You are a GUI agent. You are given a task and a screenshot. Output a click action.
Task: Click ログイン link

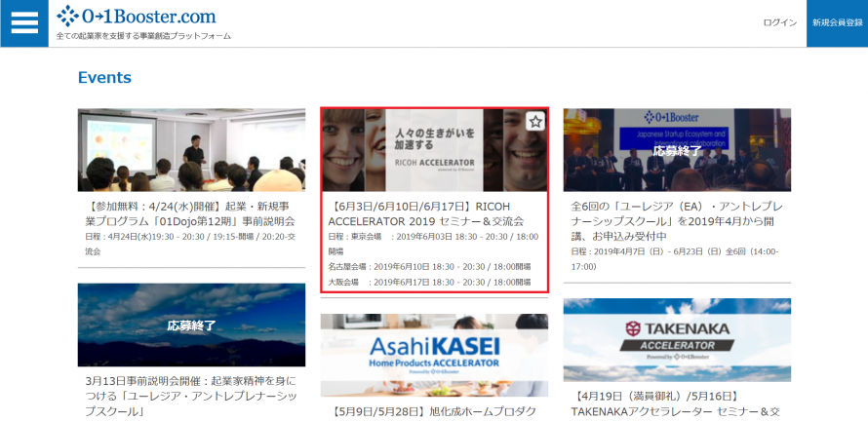(x=779, y=22)
